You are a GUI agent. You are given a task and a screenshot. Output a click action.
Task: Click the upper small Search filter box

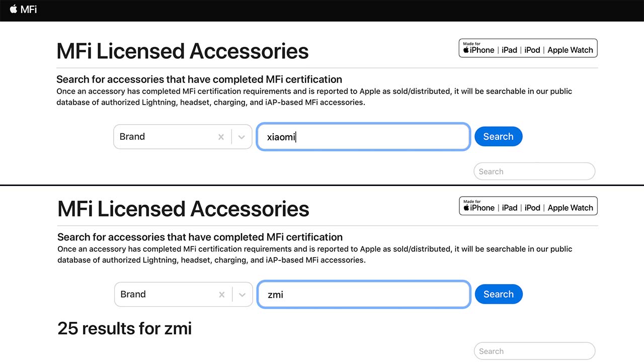(x=534, y=171)
